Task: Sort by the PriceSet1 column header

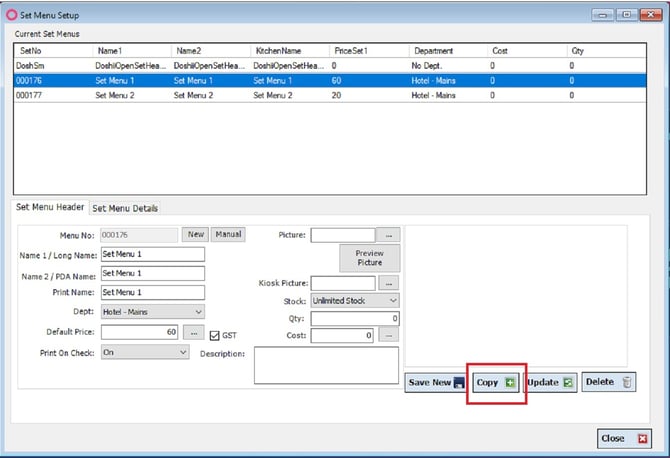Action: [369, 51]
